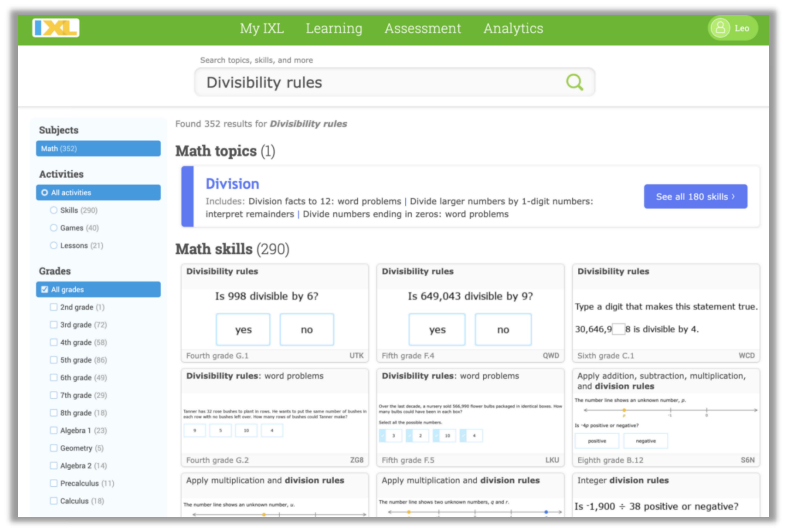Check the Calculus filter
The height and width of the screenshot is (532, 786).
point(53,501)
